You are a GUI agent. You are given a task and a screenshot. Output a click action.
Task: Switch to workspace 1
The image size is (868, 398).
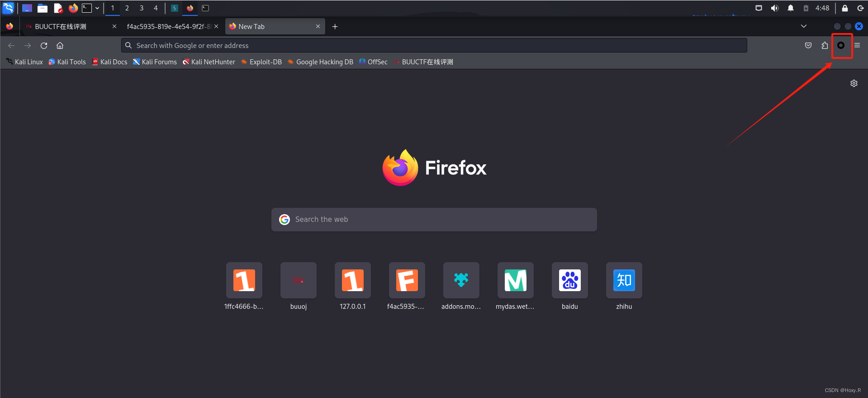tap(113, 8)
